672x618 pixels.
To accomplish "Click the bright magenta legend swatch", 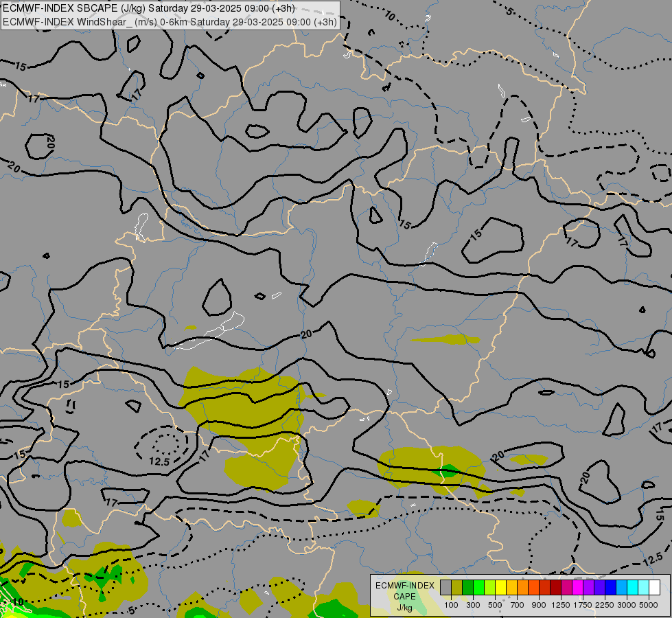I will tap(578, 587).
